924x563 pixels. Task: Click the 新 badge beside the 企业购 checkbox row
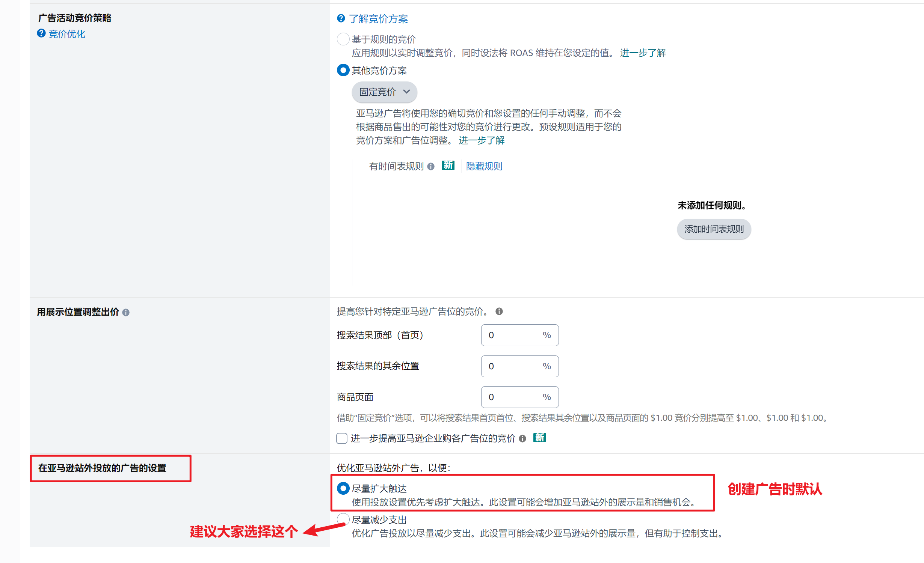coord(539,438)
